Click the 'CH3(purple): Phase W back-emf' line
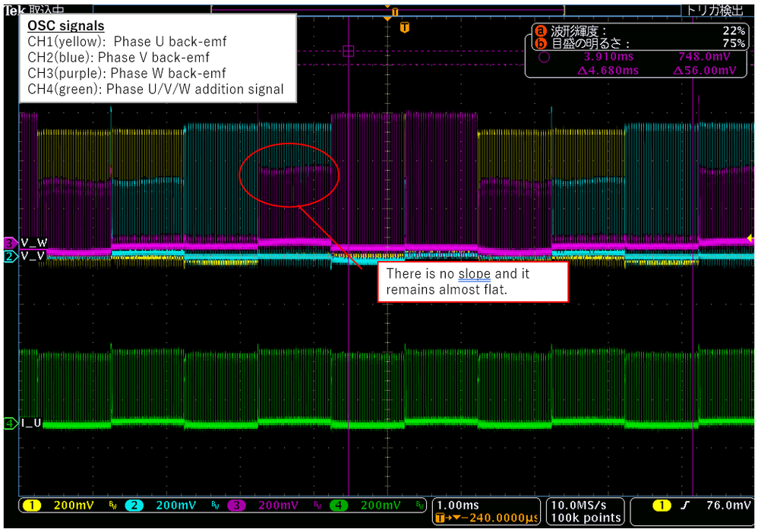 point(127,74)
